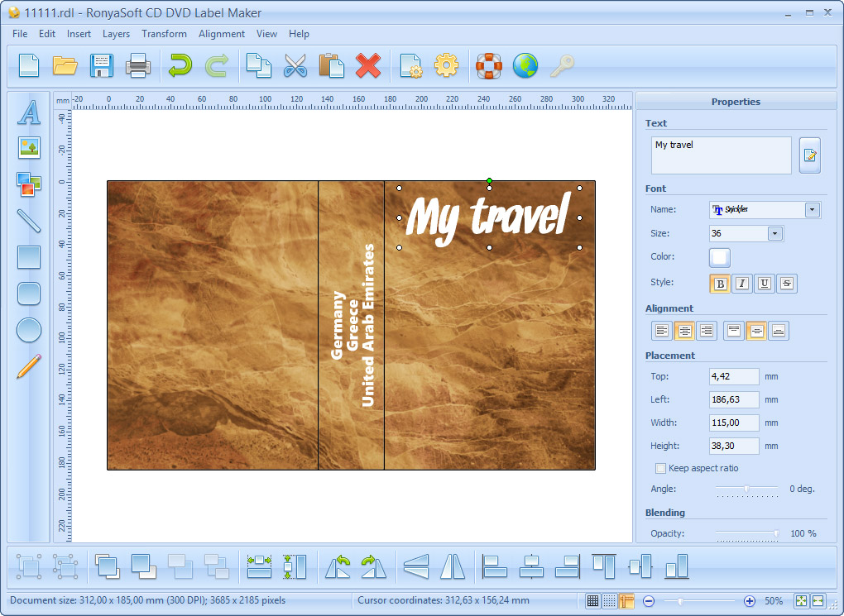Screen dimensions: 844x616
Task: Toggle the line grid display in status bar
Action: 592,601
